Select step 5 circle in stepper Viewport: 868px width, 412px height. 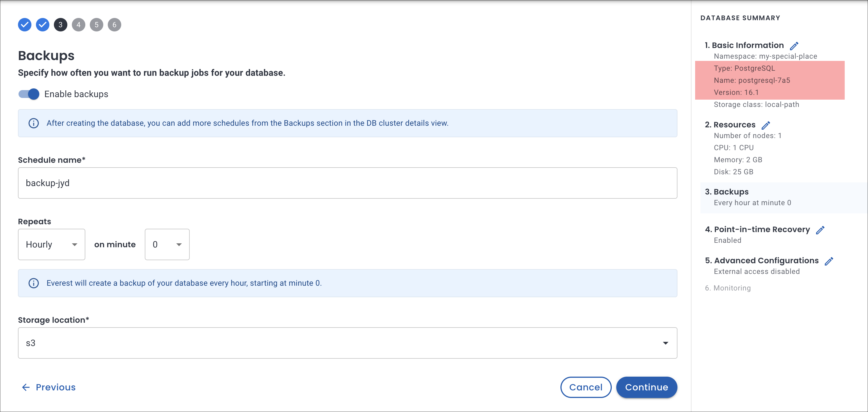96,25
